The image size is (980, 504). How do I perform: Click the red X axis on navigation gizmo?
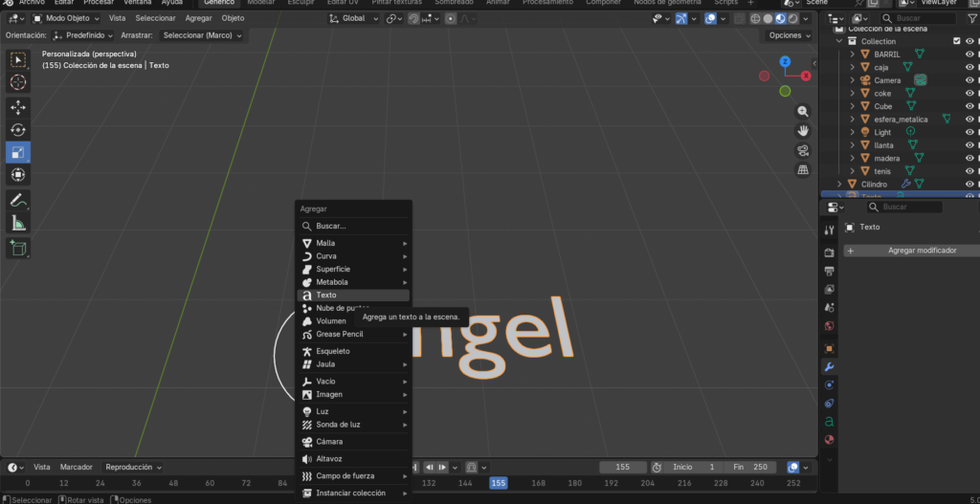click(765, 77)
